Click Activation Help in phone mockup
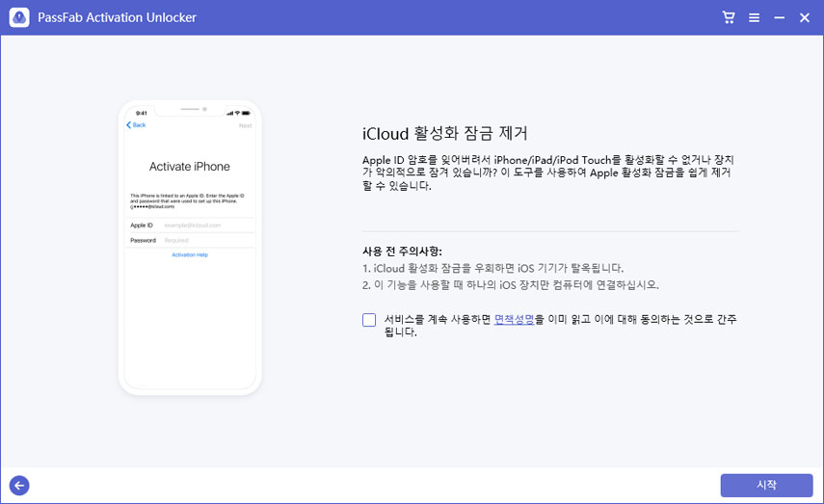Viewport: 824px width, 504px height. (x=190, y=254)
